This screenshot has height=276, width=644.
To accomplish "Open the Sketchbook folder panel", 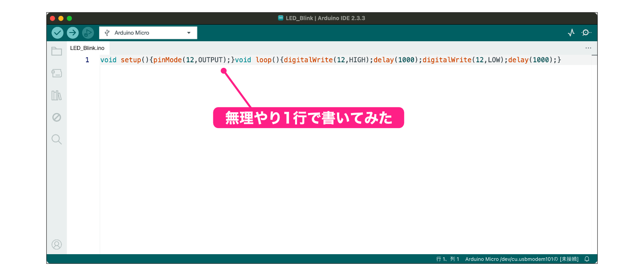I will pos(57,51).
